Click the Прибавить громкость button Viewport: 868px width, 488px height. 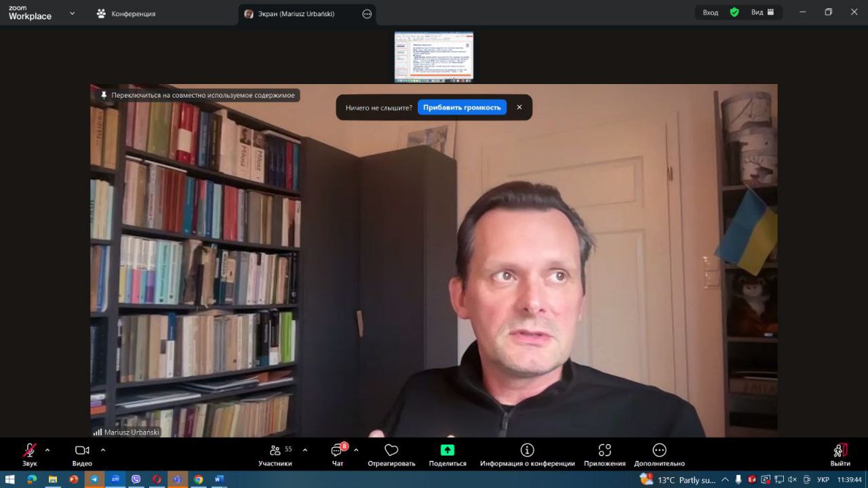[x=462, y=107]
